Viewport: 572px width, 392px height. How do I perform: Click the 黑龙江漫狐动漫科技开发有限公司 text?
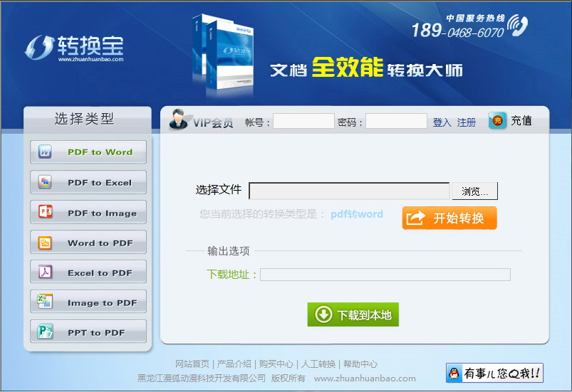pyautogui.click(x=202, y=378)
